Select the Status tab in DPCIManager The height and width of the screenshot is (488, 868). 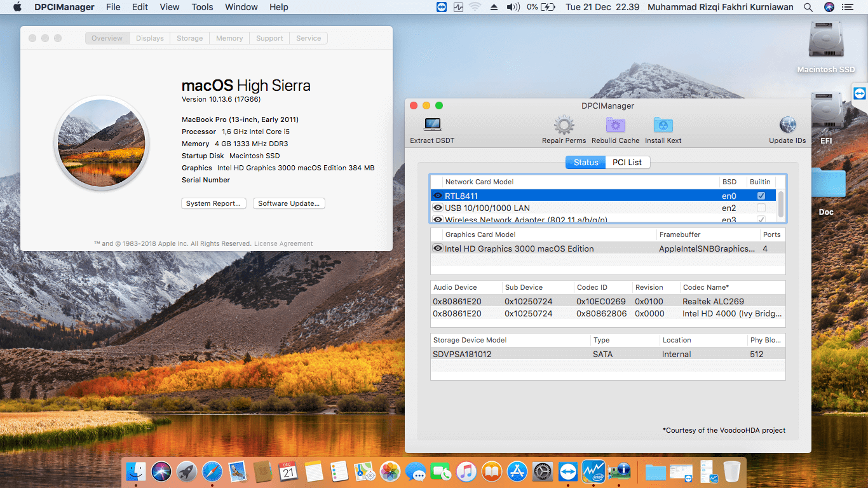click(586, 162)
